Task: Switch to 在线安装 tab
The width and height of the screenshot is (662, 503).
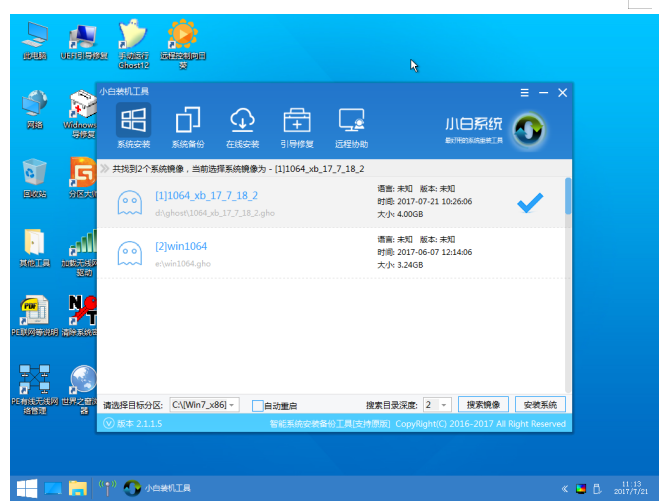Action: pyautogui.click(x=242, y=127)
